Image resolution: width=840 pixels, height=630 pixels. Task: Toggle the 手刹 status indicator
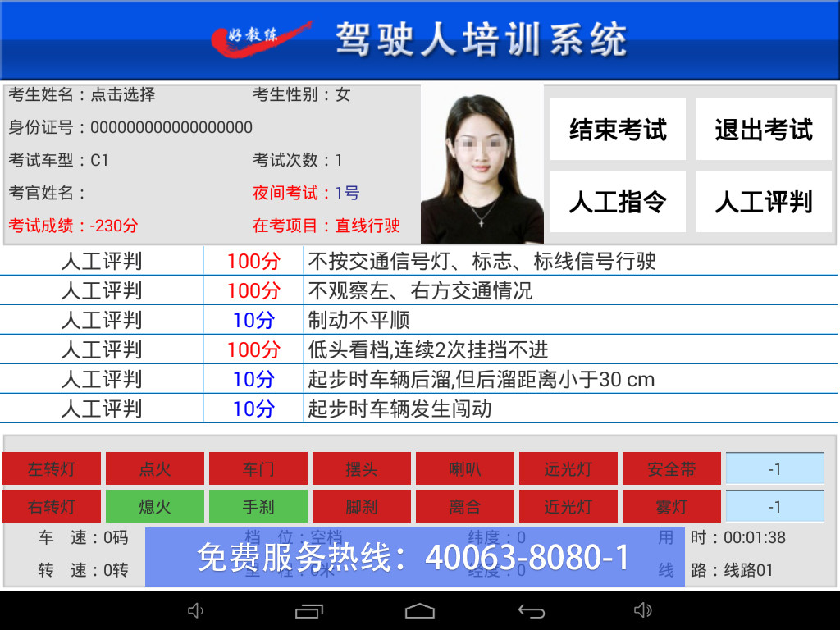[x=258, y=507]
